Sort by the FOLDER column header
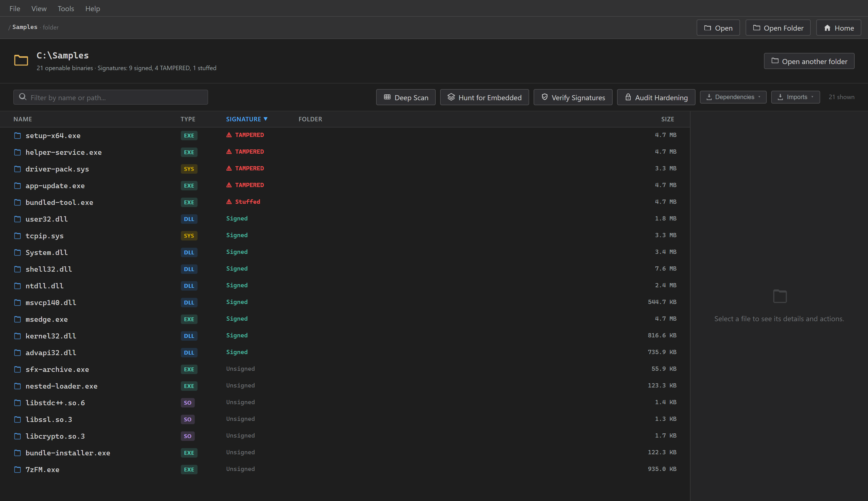 coord(310,119)
